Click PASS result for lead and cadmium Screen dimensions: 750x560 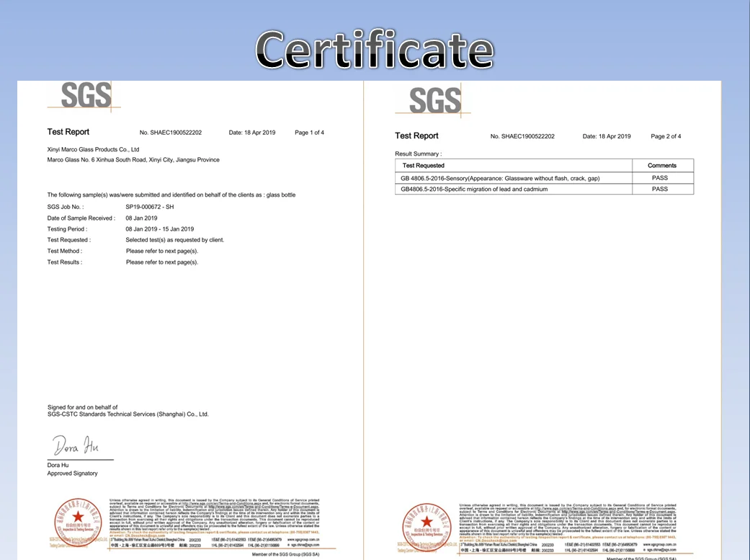659,189
